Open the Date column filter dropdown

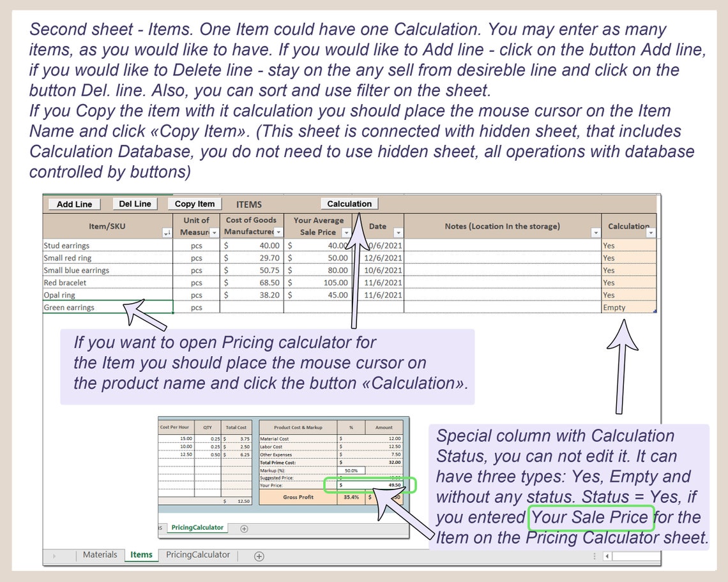398,234
